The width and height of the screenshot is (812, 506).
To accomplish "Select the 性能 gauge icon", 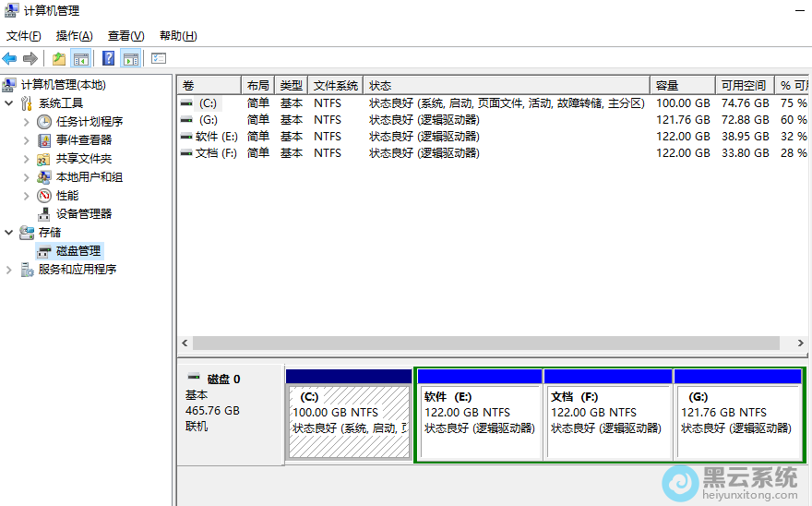I will pyautogui.click(x=44, y=196).
